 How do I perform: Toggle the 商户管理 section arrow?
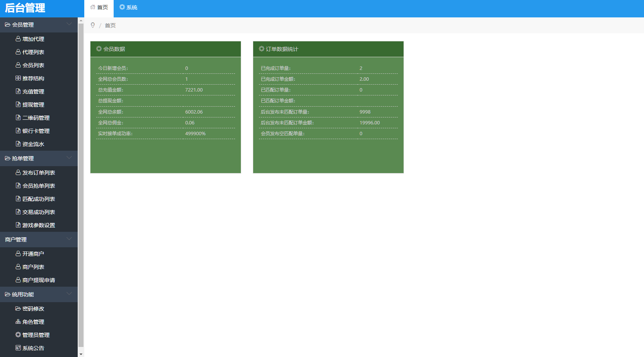pyautogui.click(x=69, y=239)
